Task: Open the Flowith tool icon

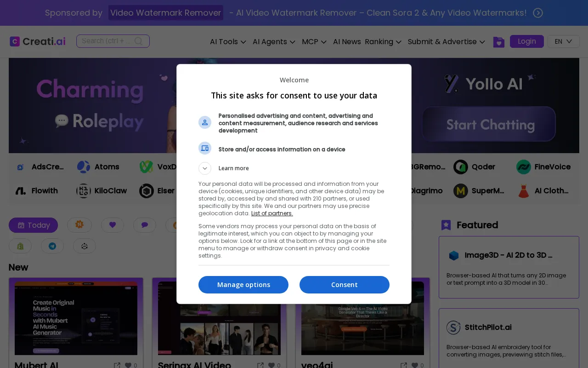Action: pyautogui.click(x=21, y=191)
